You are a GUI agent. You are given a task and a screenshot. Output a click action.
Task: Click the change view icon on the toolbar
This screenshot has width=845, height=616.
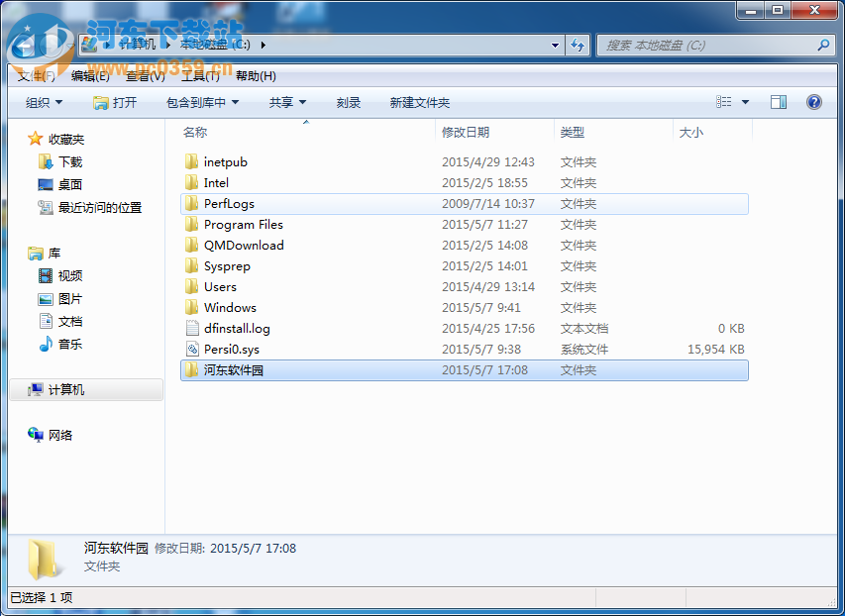click(722, 101)
